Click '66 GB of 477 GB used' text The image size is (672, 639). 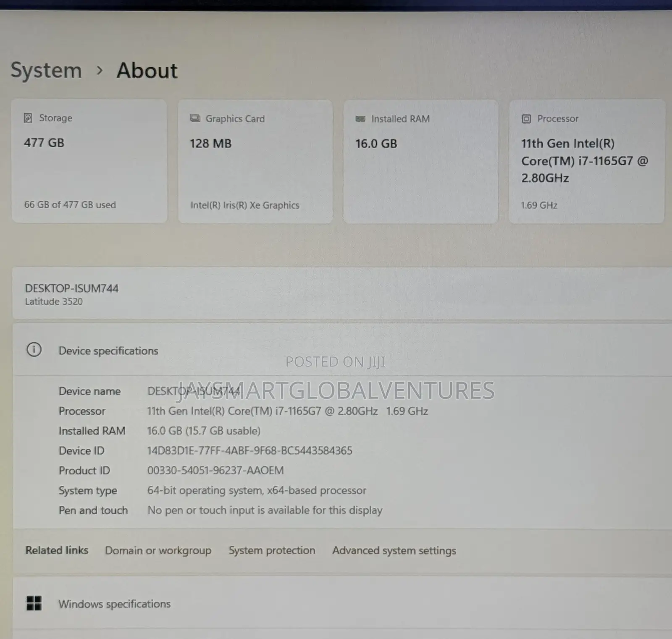click(70, 205)
